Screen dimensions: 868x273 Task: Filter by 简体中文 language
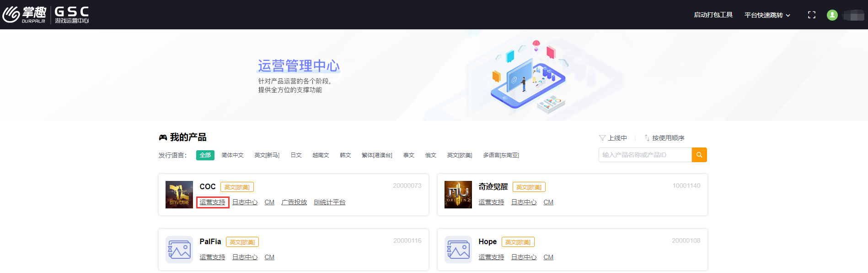(232, 155)
